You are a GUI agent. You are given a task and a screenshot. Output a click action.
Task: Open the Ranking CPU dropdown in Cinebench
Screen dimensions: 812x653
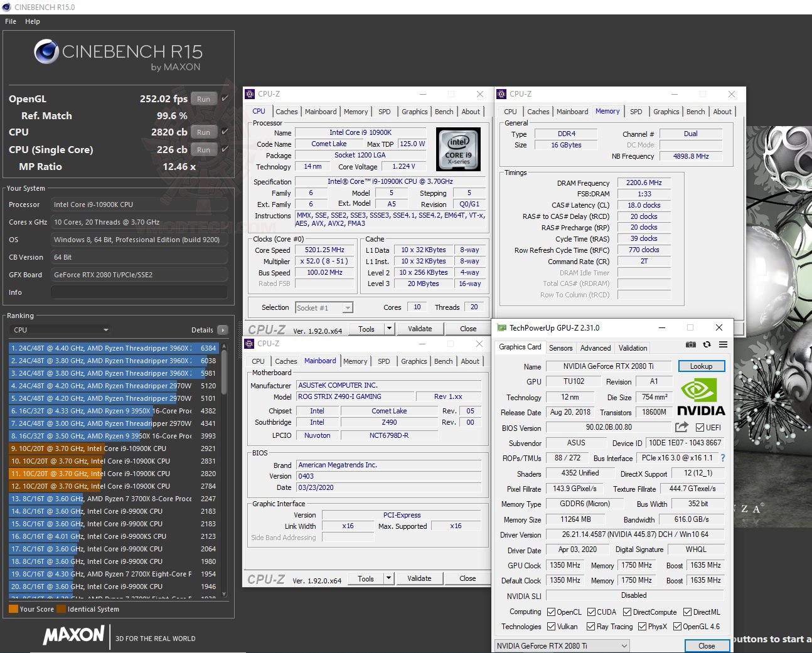tap(61, 330)
